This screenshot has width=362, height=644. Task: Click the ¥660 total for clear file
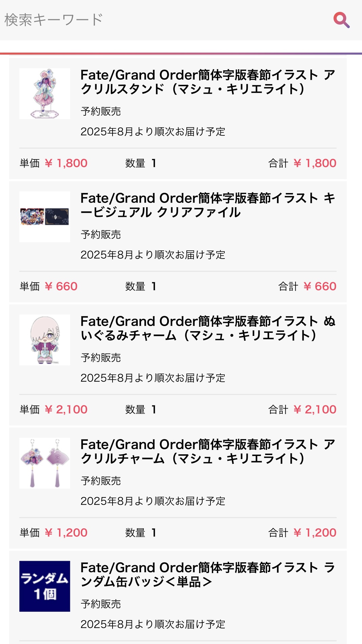(x=320, y=286)
